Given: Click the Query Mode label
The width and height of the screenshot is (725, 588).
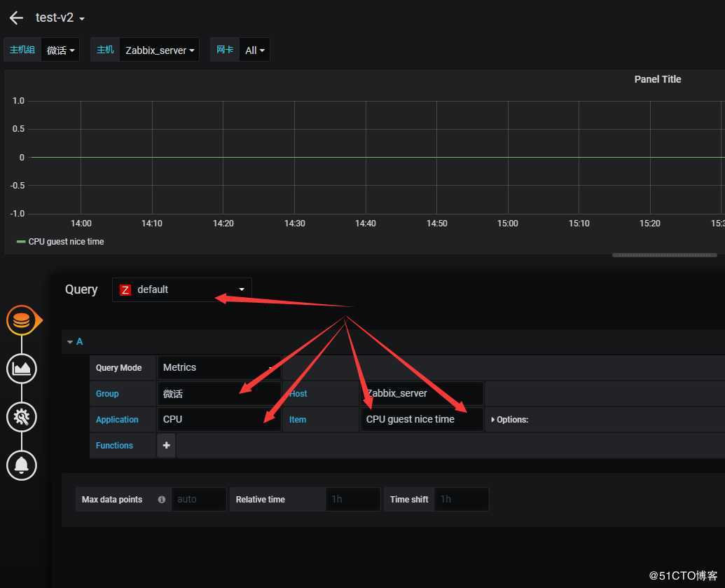Looking at the screenshot, I should click(x=119, y=368).
